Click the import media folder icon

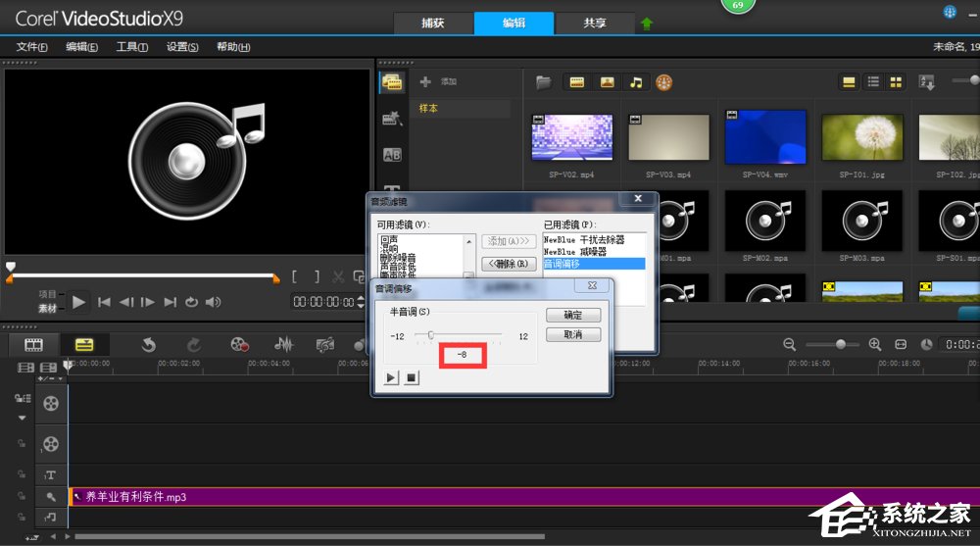[x=543, y=82]
